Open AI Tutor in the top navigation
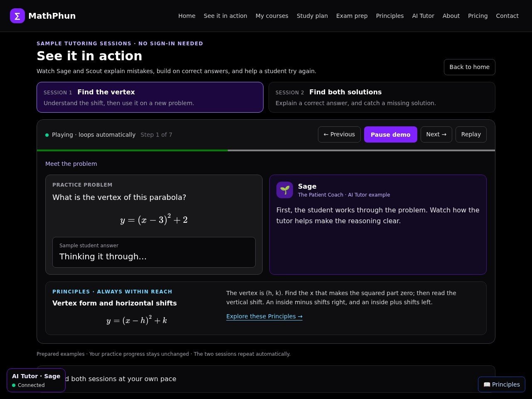 click(423, 16)
